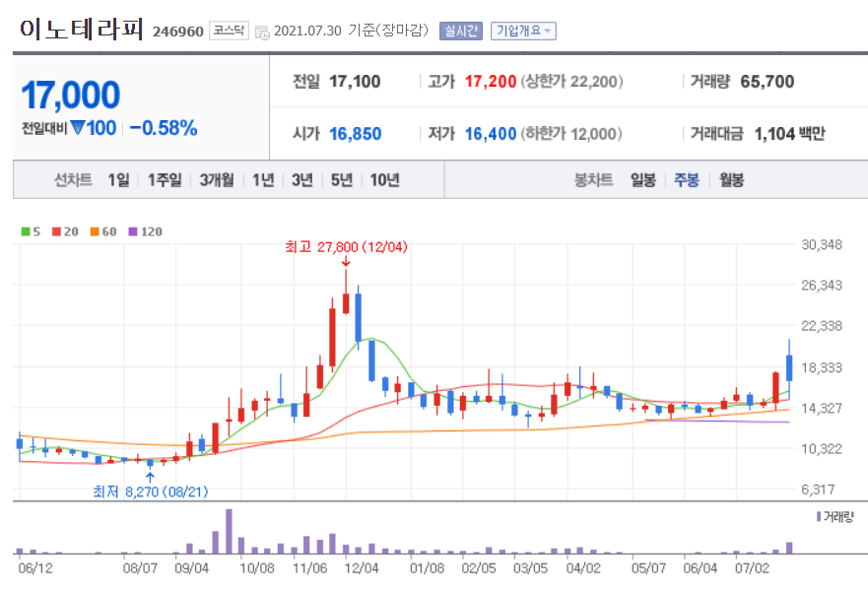
Task: Click the 시가 16,850 open price value
Action: coord(356,134)
